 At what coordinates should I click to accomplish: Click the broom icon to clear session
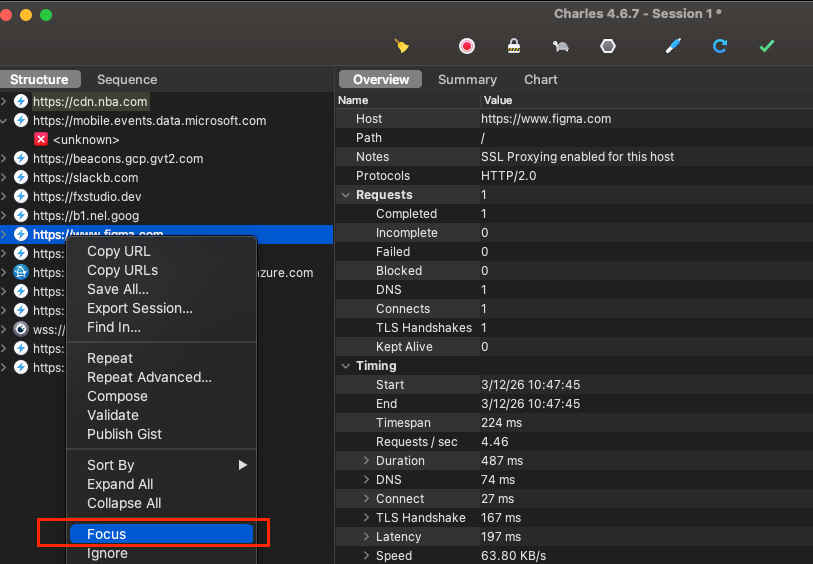click(402, 46)
